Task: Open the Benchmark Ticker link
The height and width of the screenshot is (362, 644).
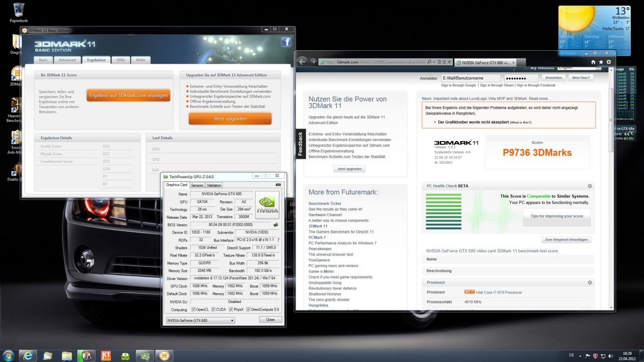Action: point(325,204)
